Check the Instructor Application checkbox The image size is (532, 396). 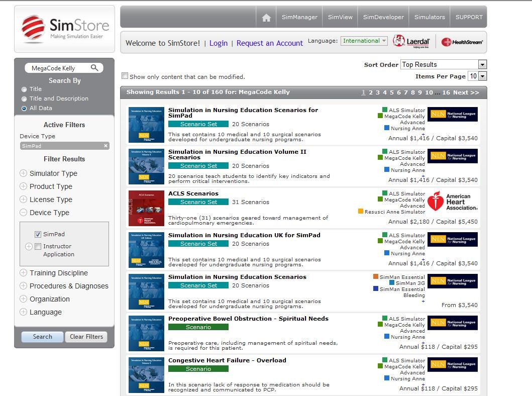pyautogui.click(x=38, y=246)
